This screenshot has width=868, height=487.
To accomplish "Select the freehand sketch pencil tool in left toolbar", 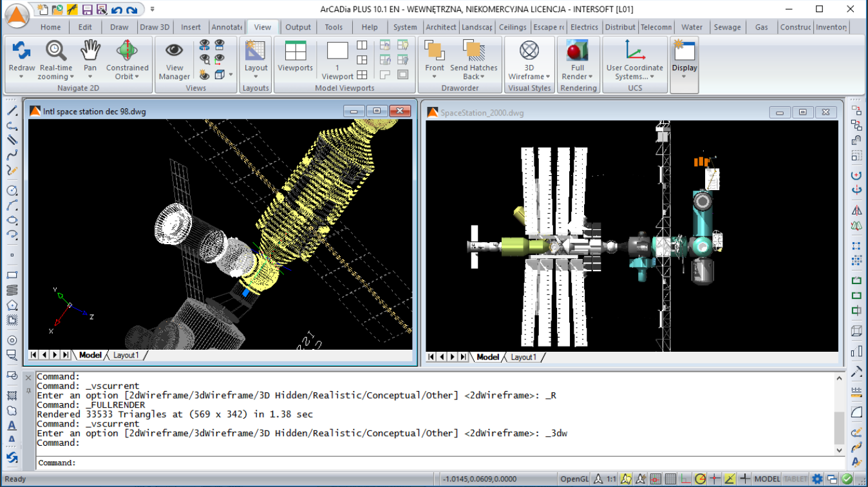I will 12,170.
